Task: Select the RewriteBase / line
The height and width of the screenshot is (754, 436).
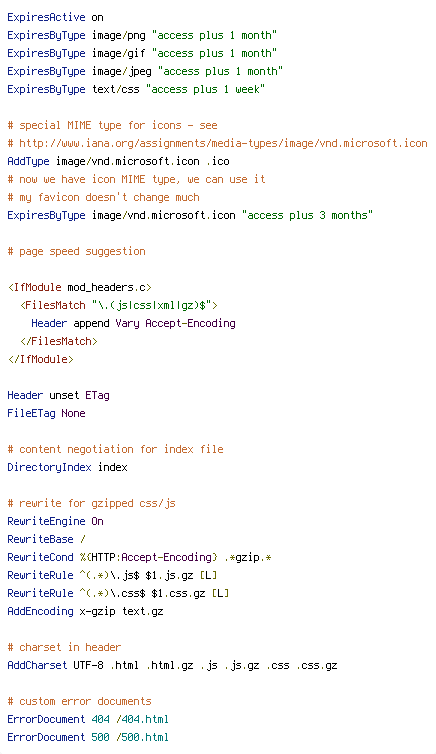Action: pos(46,540)
